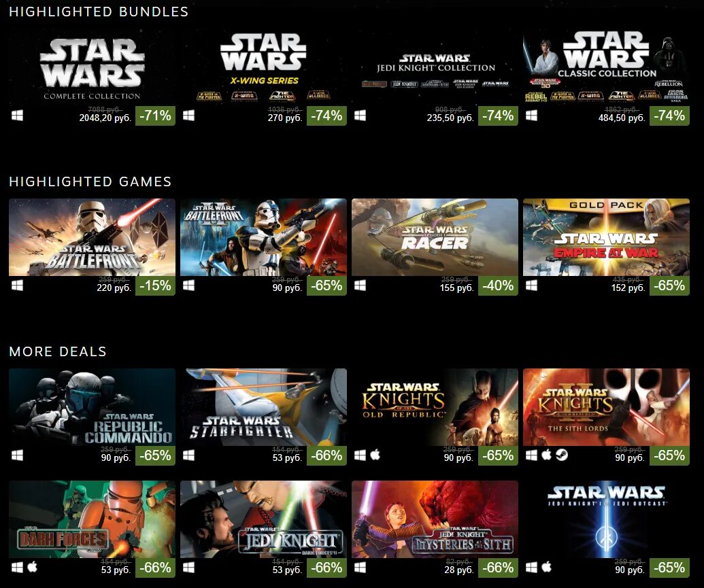Click the 220 руб. price for Battlefront
Image resolution: width=704 pixels, height=588 pixels.
114,288
